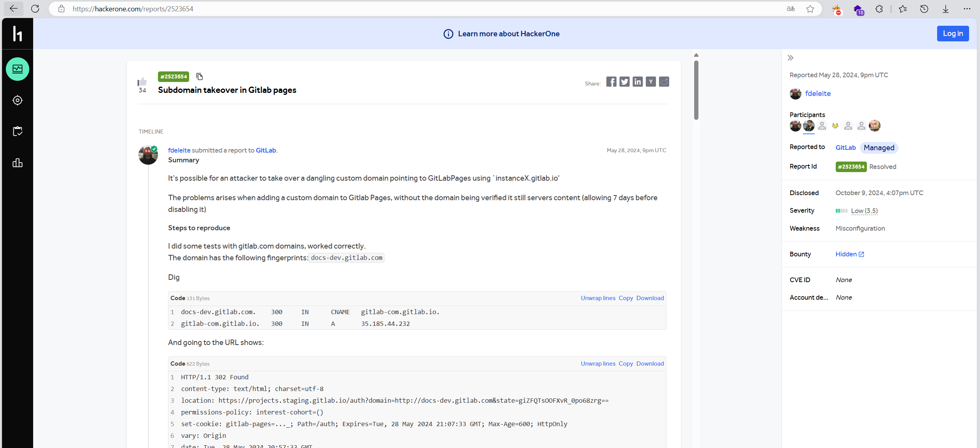Favorite this page with the star icon
Viewport: 980px width, 448px height.
[810, 9]
